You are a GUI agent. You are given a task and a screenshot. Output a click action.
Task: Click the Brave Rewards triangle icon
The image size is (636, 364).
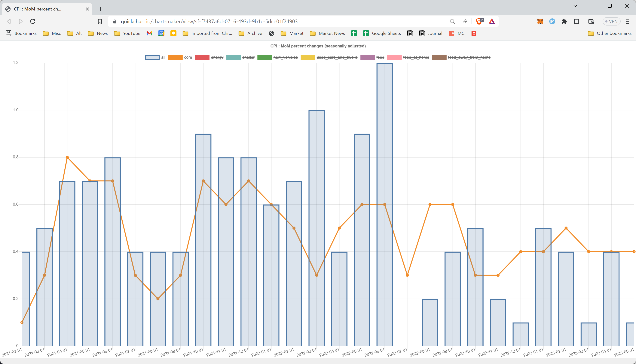(x=492, y=22)
